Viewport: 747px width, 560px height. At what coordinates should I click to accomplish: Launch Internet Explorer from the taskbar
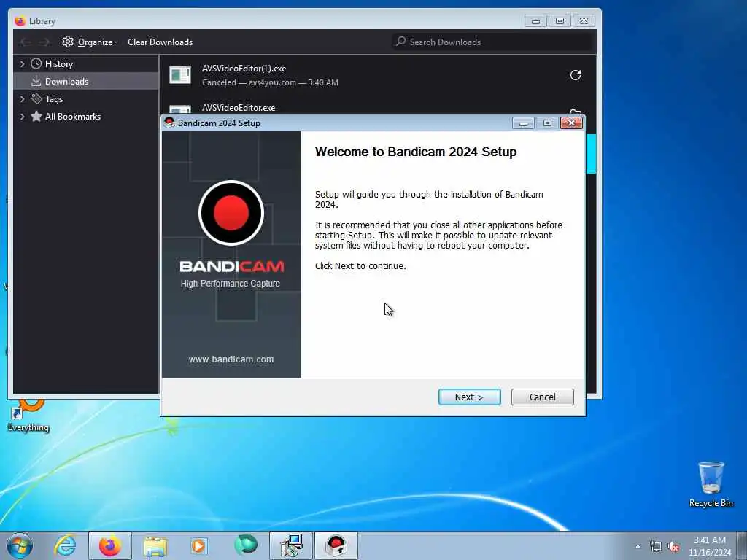pos(65,545)
